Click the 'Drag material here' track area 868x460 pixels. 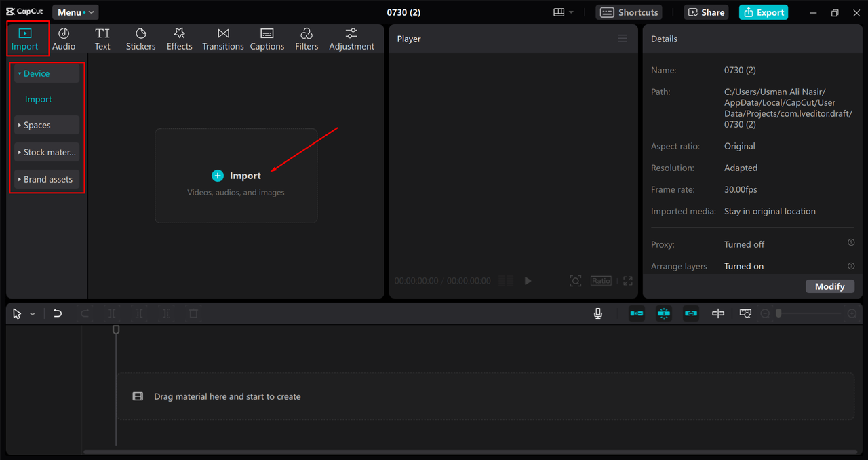coord(486,396)
